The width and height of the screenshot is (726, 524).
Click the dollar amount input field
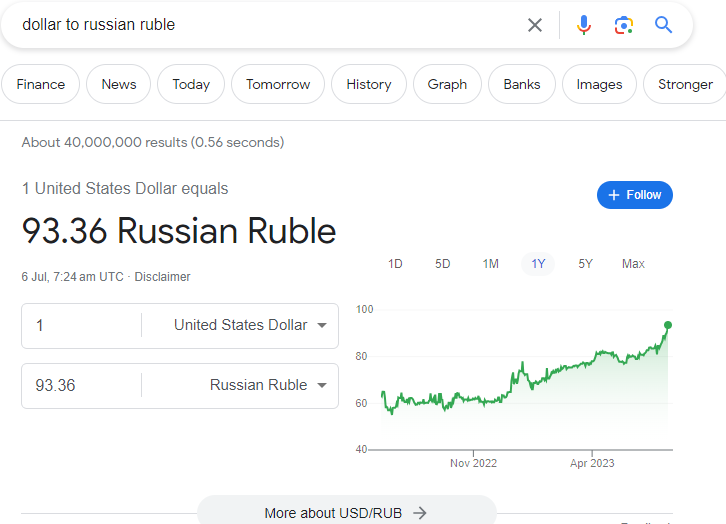80,325
